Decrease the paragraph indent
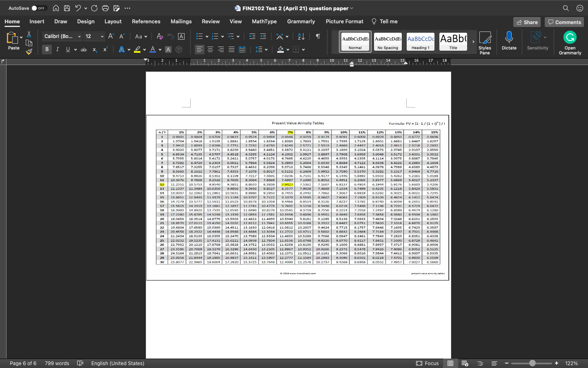This screenshot has width=588, height=368. pos(252,36)
